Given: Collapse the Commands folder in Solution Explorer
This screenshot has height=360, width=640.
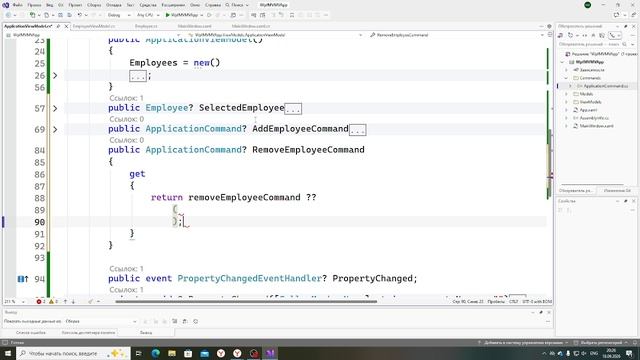Looking at the screenshot, I should (x=566, y=78).
